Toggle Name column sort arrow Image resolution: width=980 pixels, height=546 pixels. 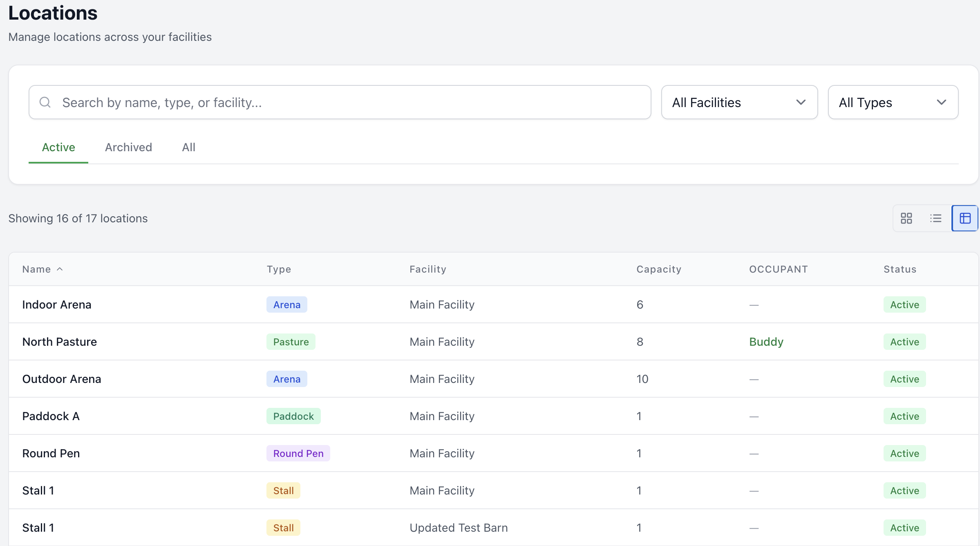[60, 269]
